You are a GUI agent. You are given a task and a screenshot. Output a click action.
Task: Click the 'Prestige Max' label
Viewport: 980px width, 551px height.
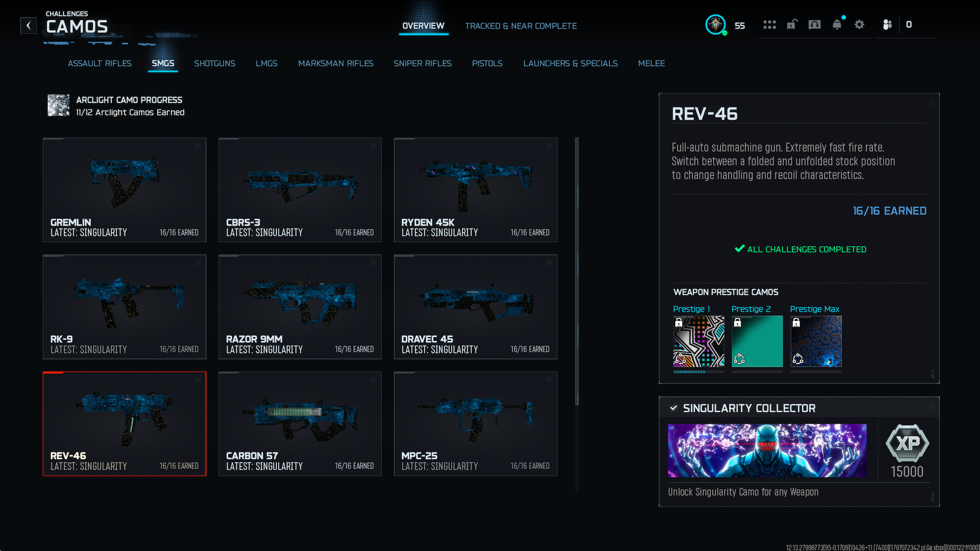pyautogui.click(x=815, y=309)
